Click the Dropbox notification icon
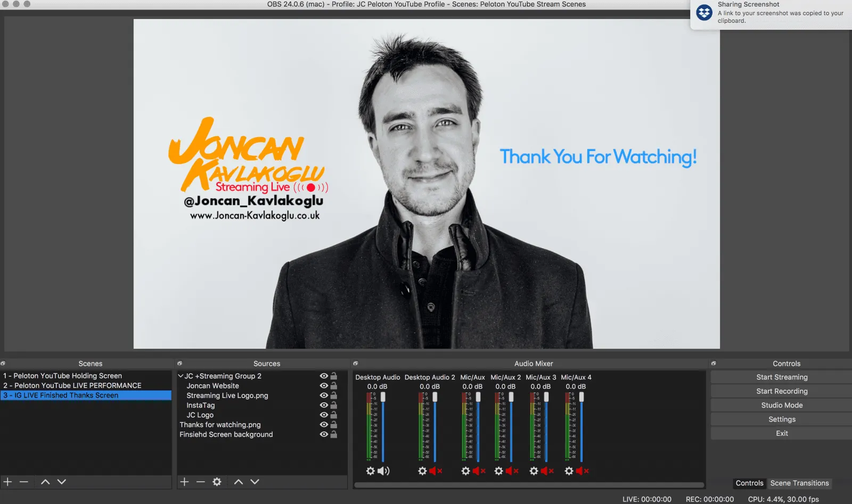 [x=704, y=12]
